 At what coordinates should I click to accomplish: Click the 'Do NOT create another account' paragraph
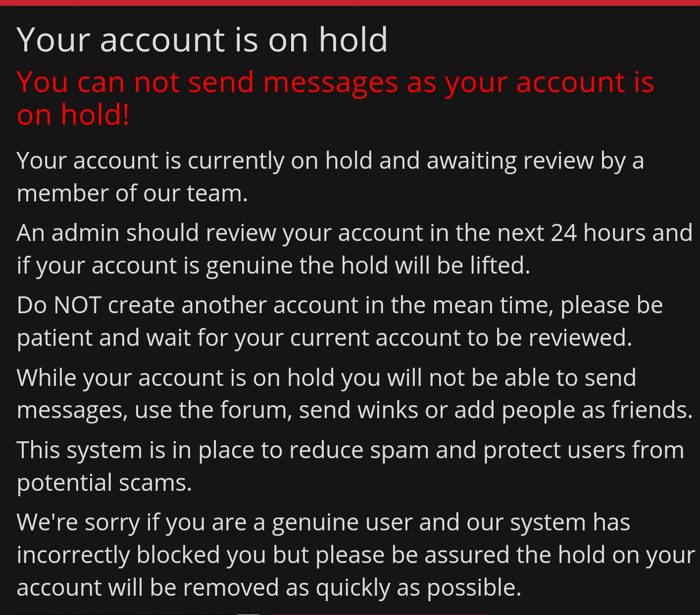tap(340, 321)
